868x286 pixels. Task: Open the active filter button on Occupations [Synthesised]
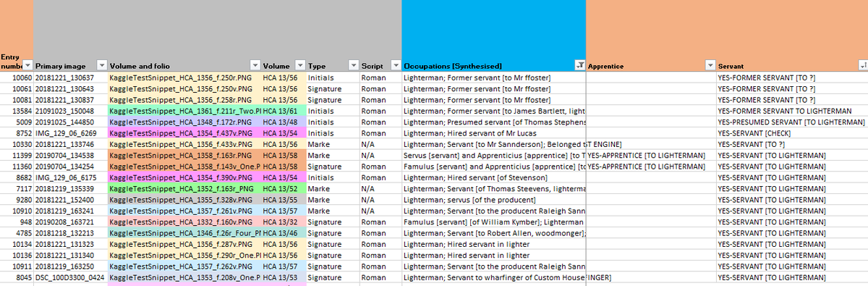tap(580, 65)
